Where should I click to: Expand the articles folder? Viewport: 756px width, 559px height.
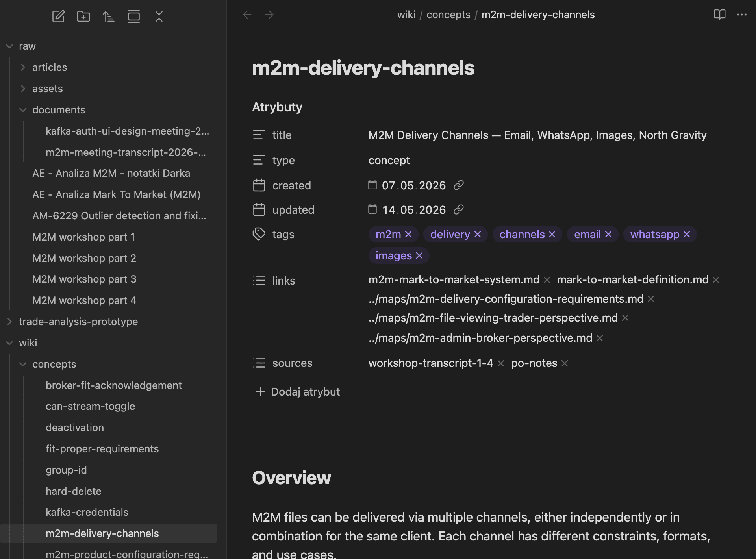(23, 67)
